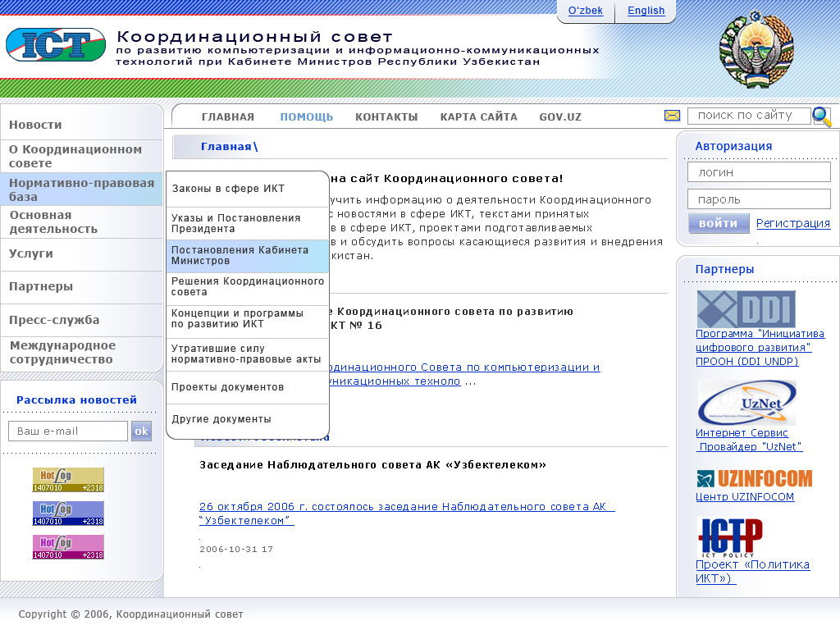This screenshot has width=840, height=630.
Task: Focus the логин input field
Action: click(758, 172)
